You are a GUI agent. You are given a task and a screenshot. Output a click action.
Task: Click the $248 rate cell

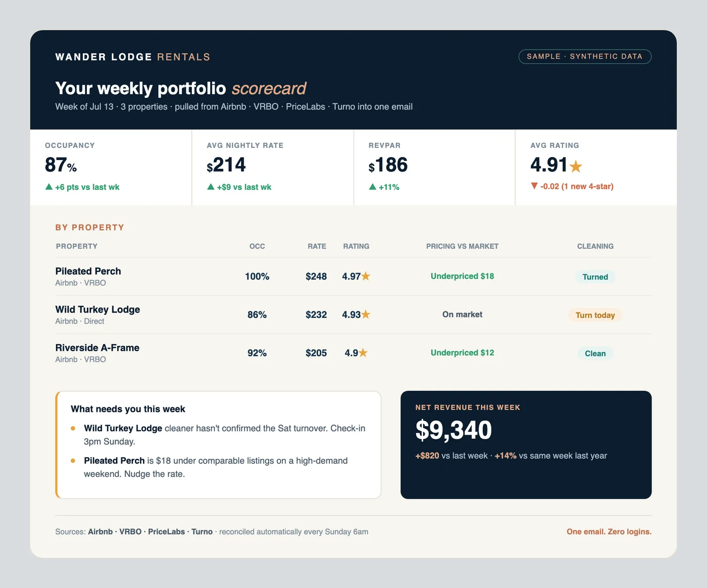click(316, 276)
